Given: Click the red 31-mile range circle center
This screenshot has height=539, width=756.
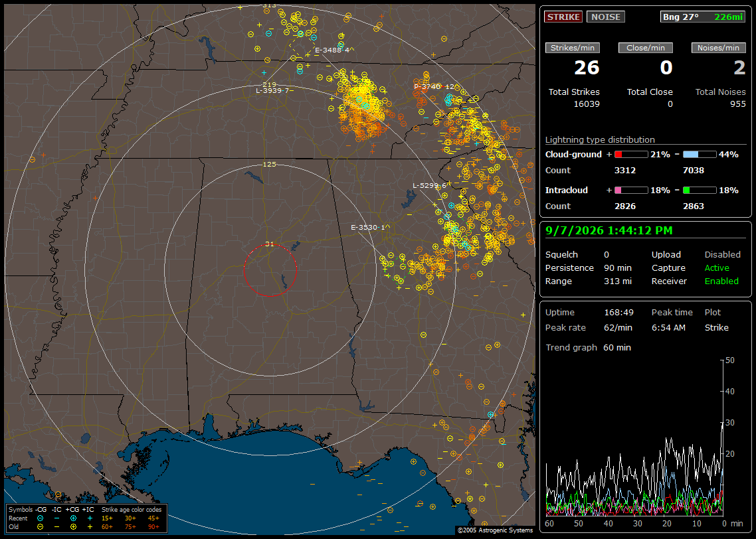Looking at the screenshot, I should (x=270, y=270).
